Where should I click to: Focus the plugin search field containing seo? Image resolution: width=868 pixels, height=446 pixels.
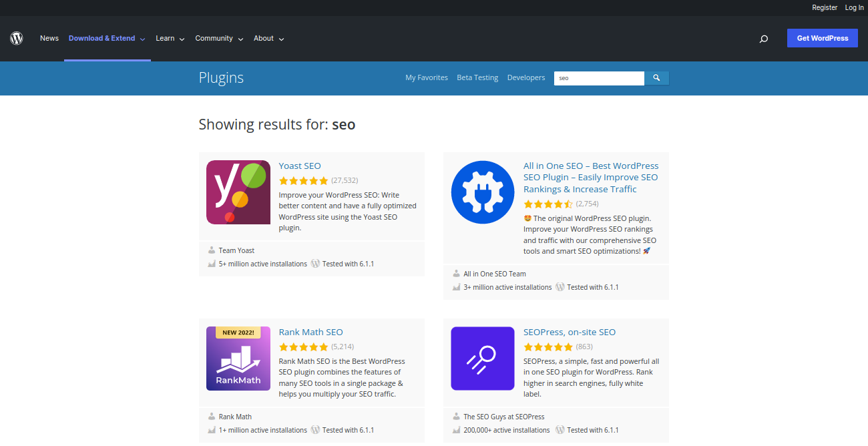(x=599, y=78)
